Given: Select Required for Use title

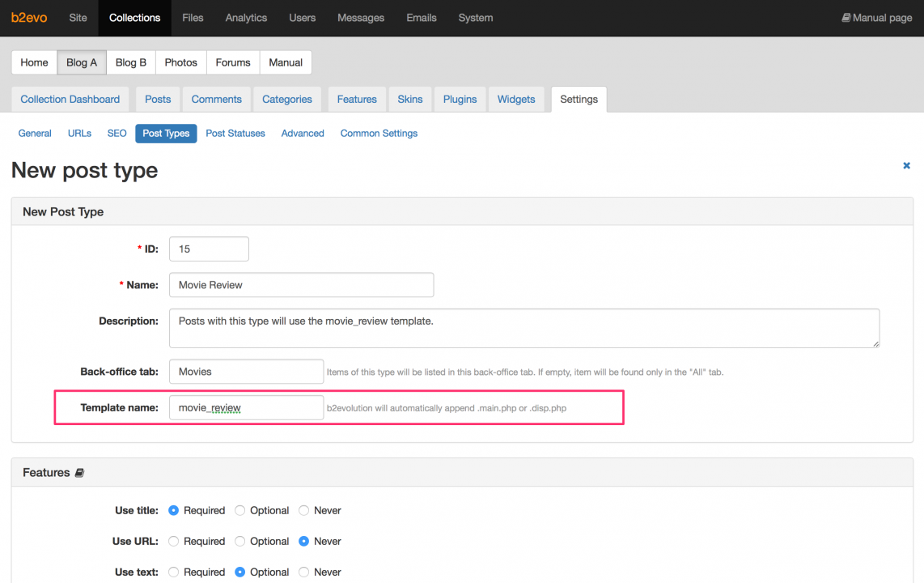Looking at the screenshot, I should [x=173, y=510].
